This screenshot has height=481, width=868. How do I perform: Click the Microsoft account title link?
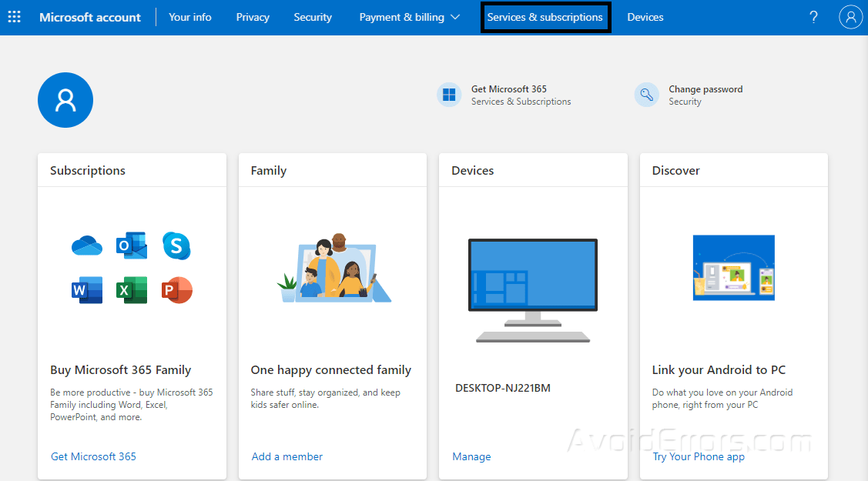(90, 17)
